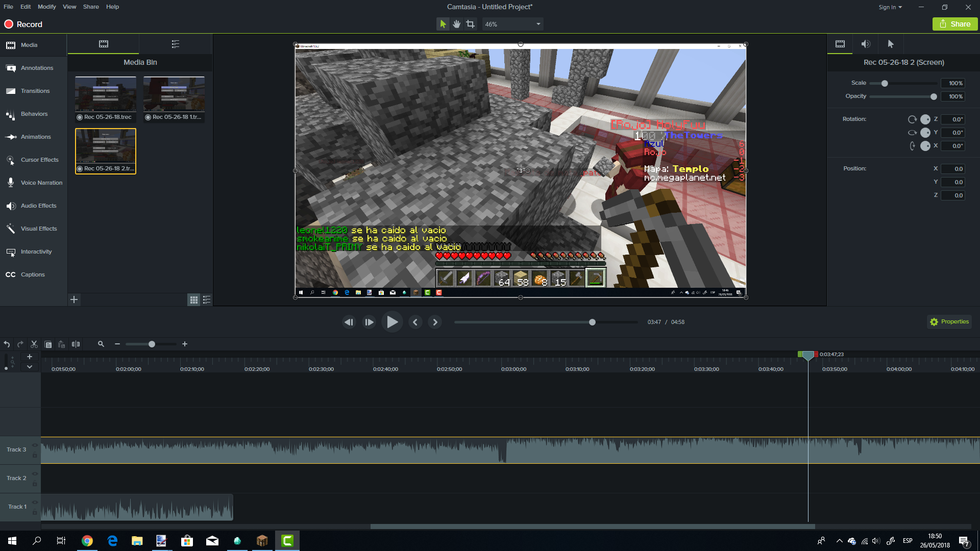Redo the last timeline action
This screenshot has height=551, width=980.
point(20,344)
